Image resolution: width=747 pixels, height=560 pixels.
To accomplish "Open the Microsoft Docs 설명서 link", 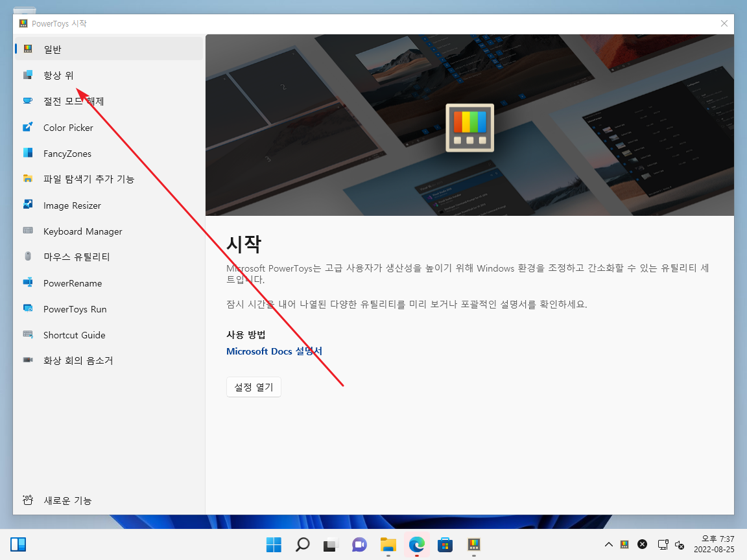I will tap(274, 351).
